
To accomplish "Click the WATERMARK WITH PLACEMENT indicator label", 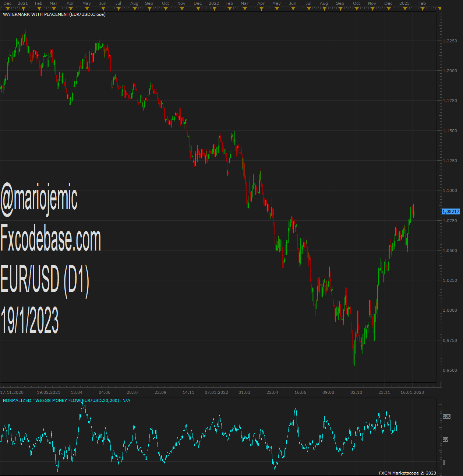I will coord(54,14).
